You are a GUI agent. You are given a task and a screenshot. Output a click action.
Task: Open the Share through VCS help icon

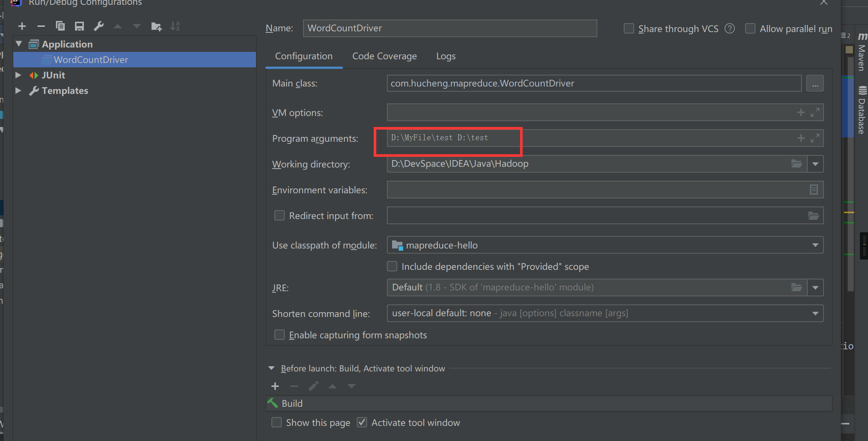730,29
